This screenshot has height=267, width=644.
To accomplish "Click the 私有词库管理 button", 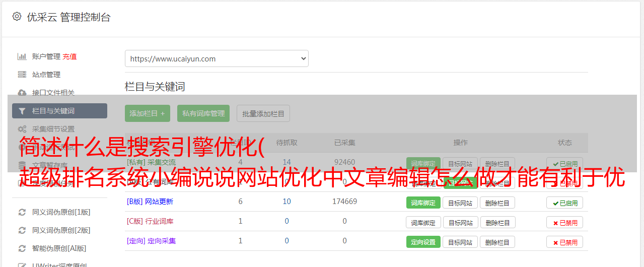I will pos(203,113).
